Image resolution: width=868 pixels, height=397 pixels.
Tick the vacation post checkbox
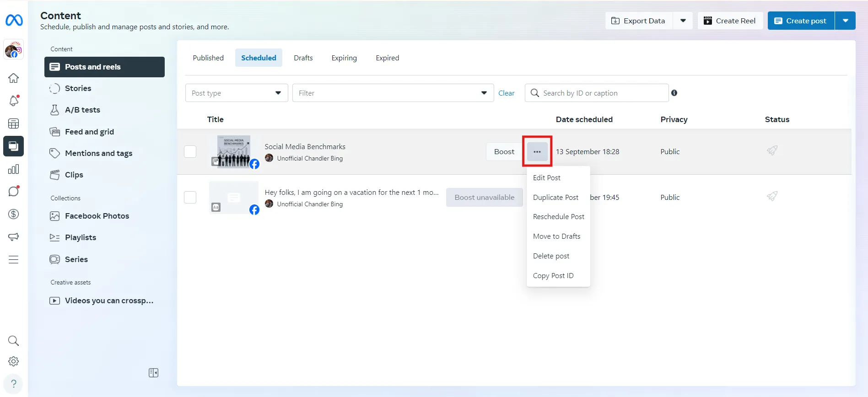[x=190, y=197]
